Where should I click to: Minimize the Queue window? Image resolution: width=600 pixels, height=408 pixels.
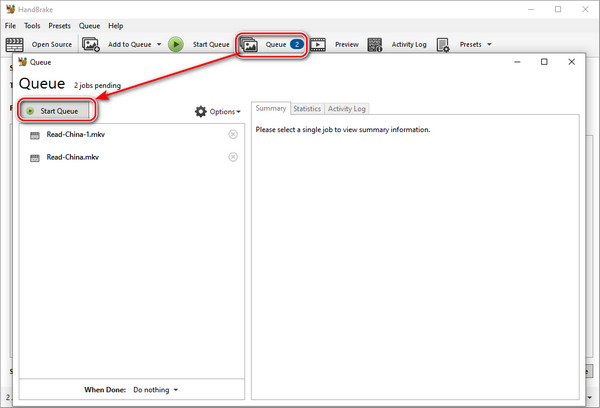coord(517,62)
